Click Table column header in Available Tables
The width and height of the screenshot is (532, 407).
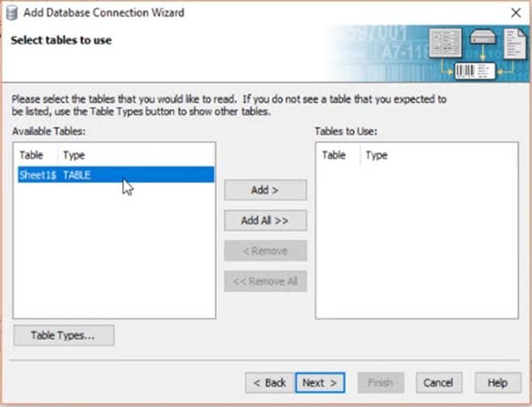coord(31,155)
